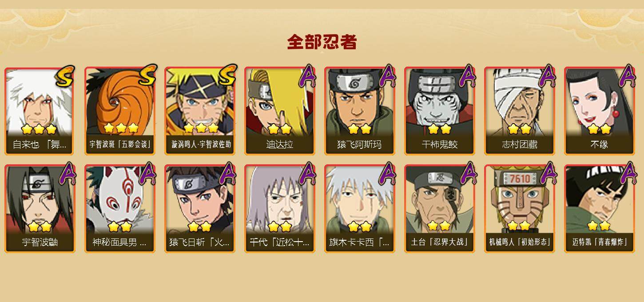Choose the 漩涡鸣人·宇智波佐助 card
644x302 pixels.
(x=200, y=111)
